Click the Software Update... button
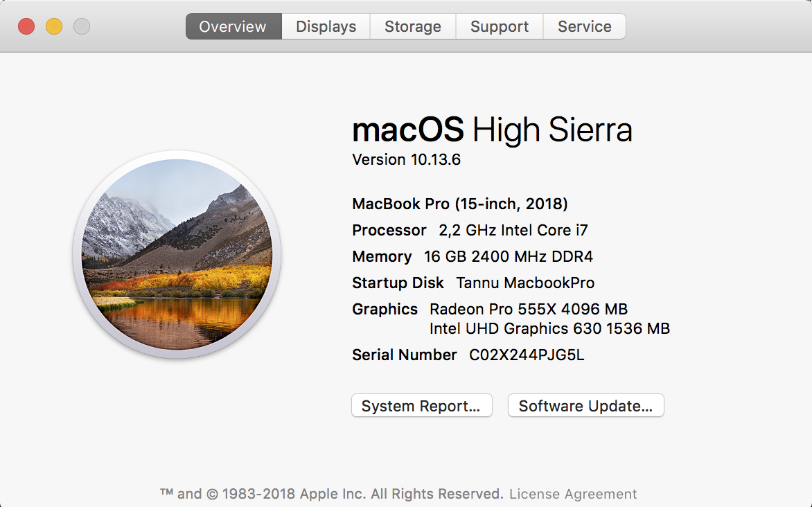The image size is (812, 507). click(x=585, y=405)
